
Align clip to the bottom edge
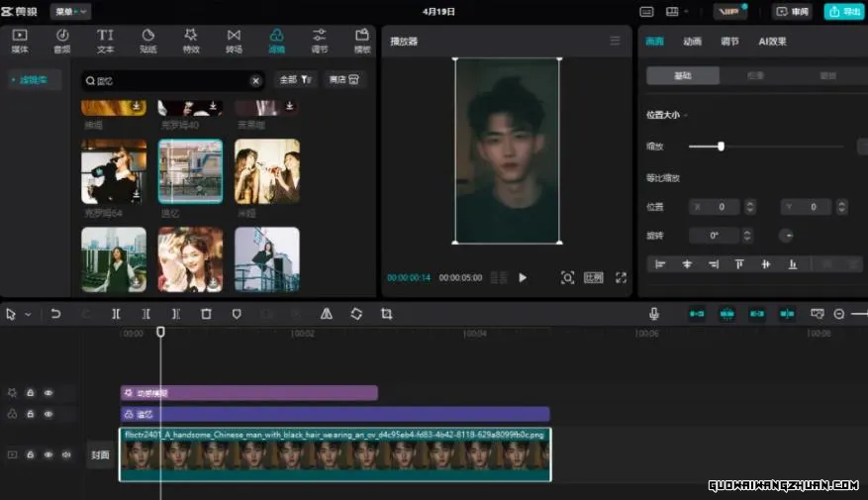coord(793,264)
